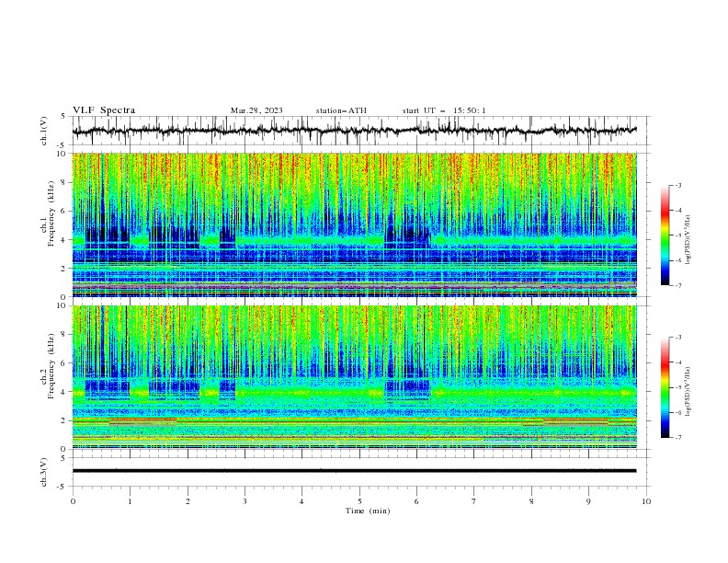Click time axis tick label "9"

[588, 501]
